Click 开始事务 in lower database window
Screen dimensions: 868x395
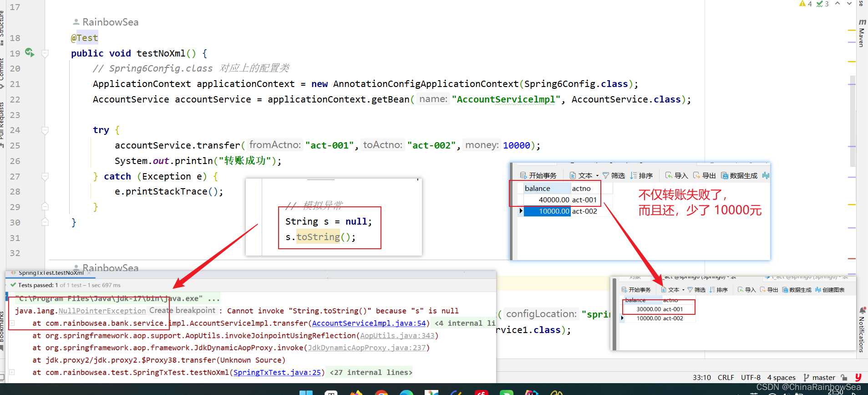click(x=636, y=290)
